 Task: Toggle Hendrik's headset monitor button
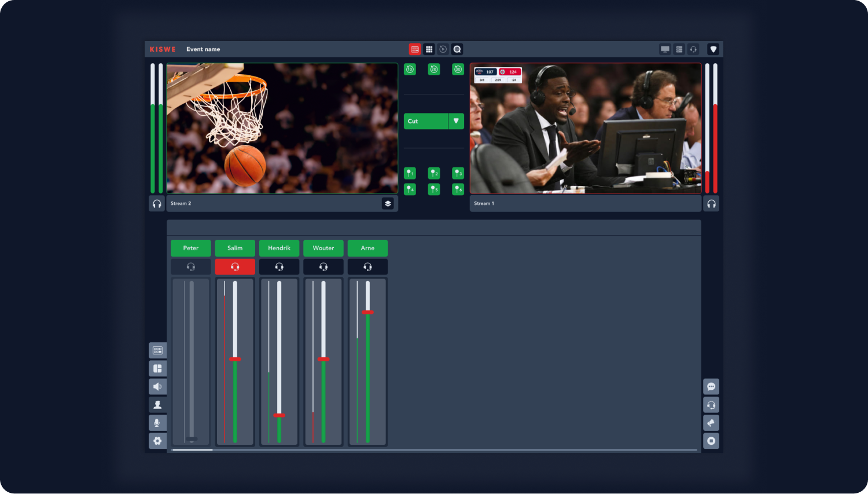pos(279,267)
